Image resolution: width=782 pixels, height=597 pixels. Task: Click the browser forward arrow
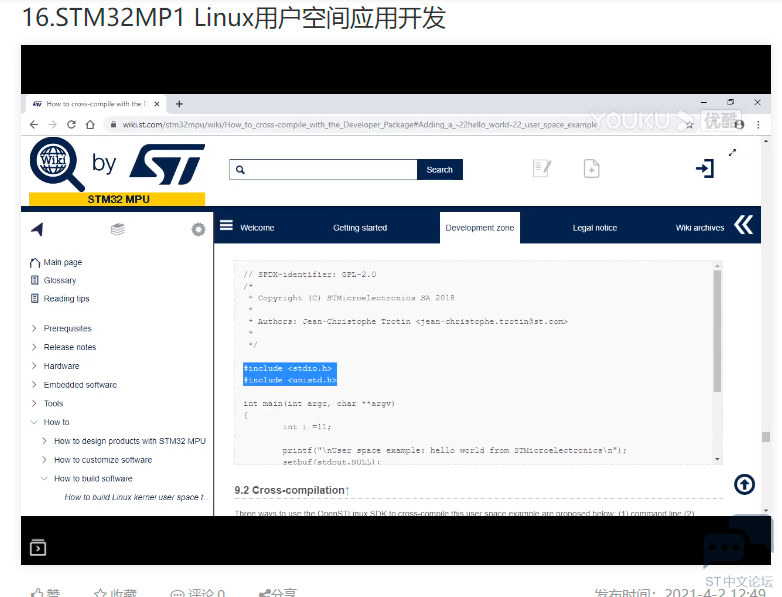click(52, 125)
